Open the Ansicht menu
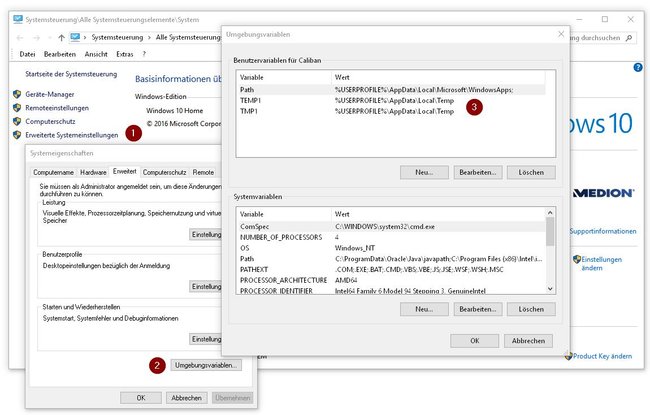The width and height of the screenshot is (650, 415). (96, 54)
